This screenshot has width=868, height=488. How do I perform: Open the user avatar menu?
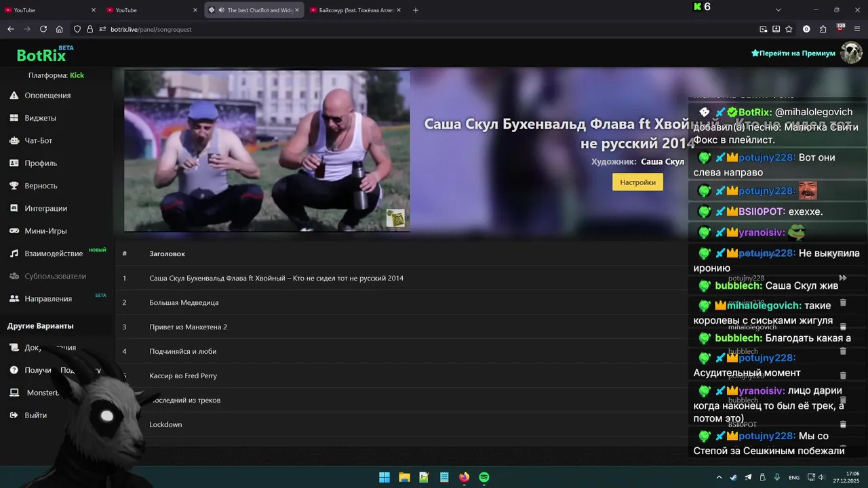pyautogui.click(x=851, y=53)
